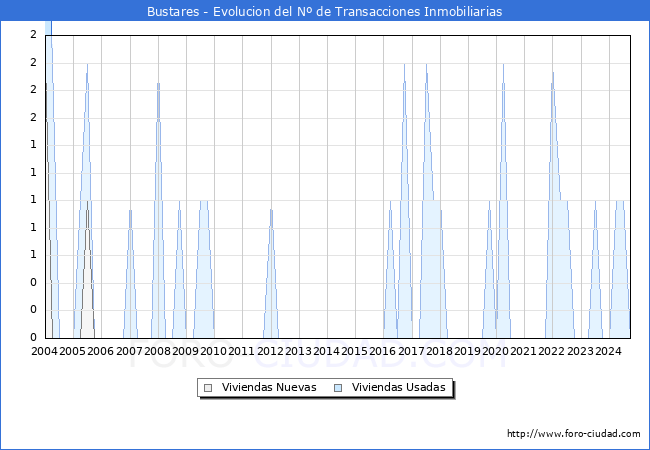Viewport: 650px width, 450px height.
Task: Click the Viviendas Usadas legend swatch
Action: click(338, 388)
